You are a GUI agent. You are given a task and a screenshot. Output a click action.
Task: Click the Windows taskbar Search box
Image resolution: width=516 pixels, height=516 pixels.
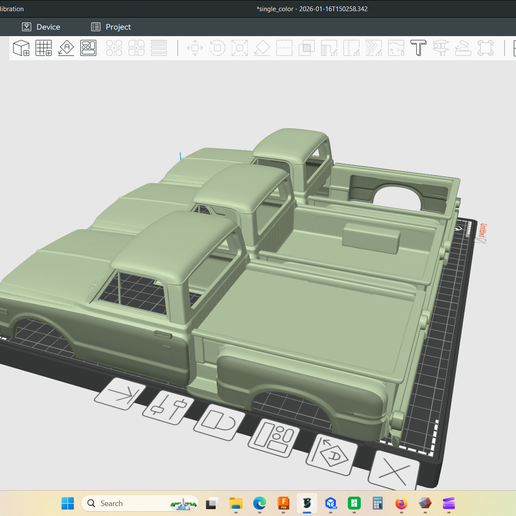coord(140,503)
